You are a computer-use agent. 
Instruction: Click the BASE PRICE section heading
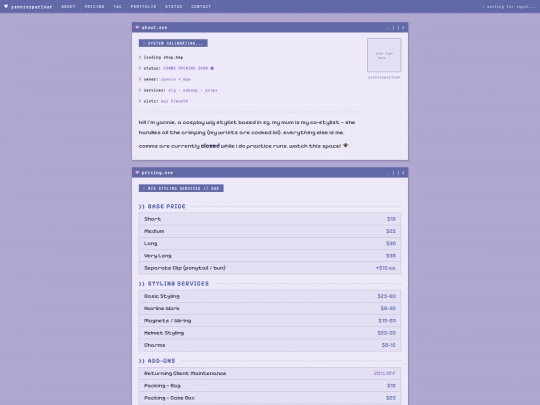click(162, 206)
